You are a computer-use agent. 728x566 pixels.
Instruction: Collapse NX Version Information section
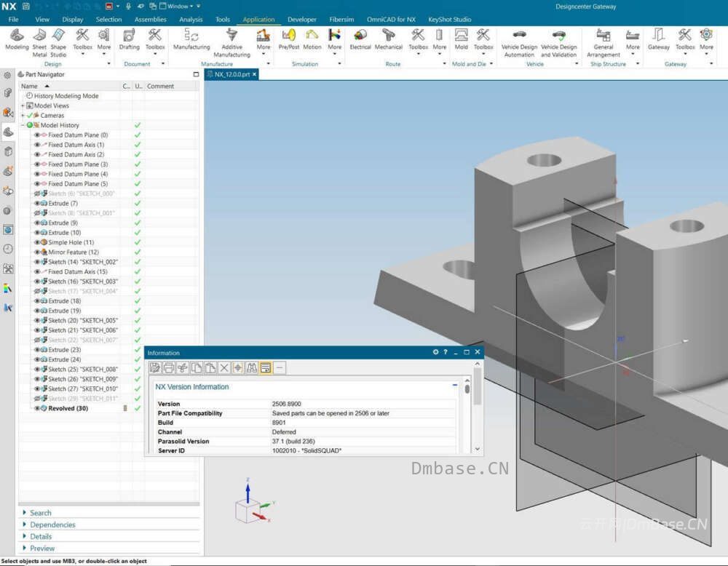[454, 386]
